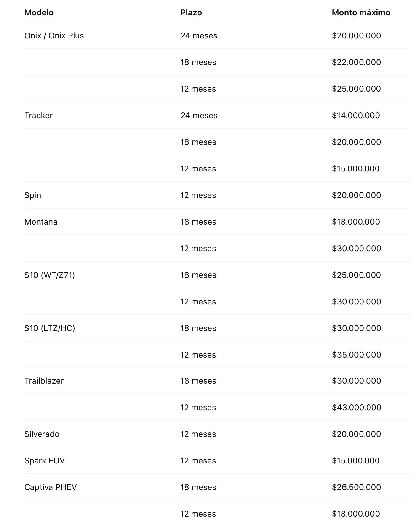The image size is (411, 532).
Task: Click the Monto máximo column header
Action: [361, 13]
